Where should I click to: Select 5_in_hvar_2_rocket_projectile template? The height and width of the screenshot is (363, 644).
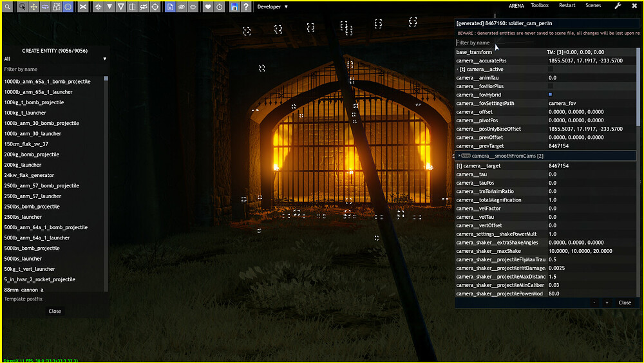pyautogui.click(x=39, y=279)
